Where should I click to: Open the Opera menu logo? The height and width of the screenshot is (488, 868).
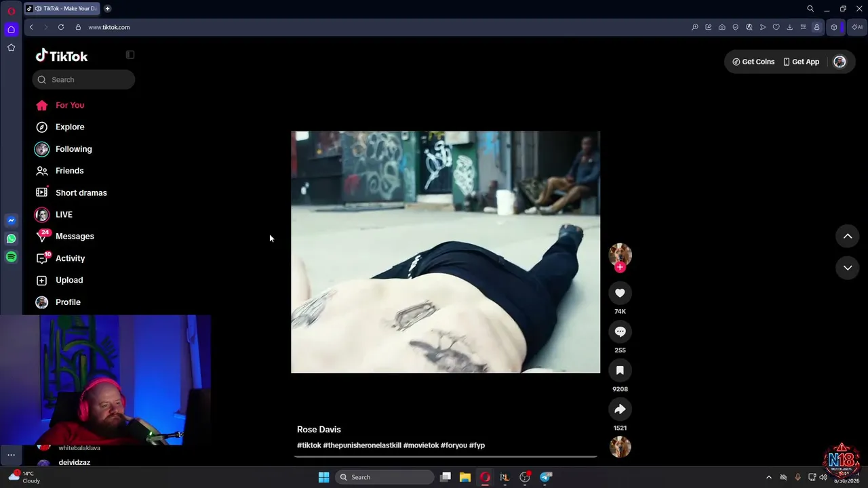point(11,11)
